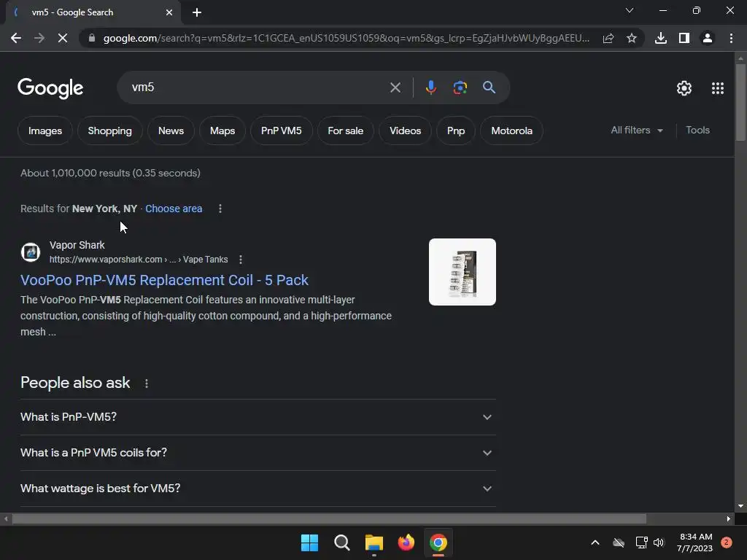This screenshot has width=747, height=560.
Task: Open search Tools
Action: tap(697, 130)
